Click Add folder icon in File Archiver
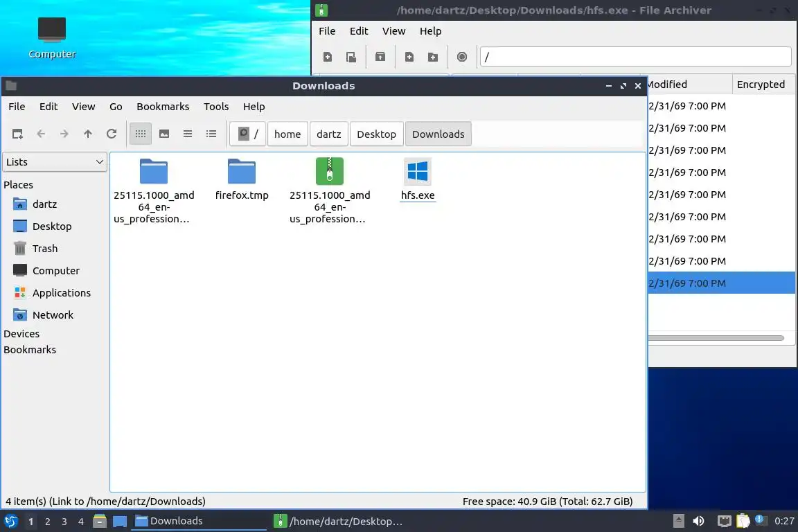Screen dimensions: 798x532 coord(432,57)
